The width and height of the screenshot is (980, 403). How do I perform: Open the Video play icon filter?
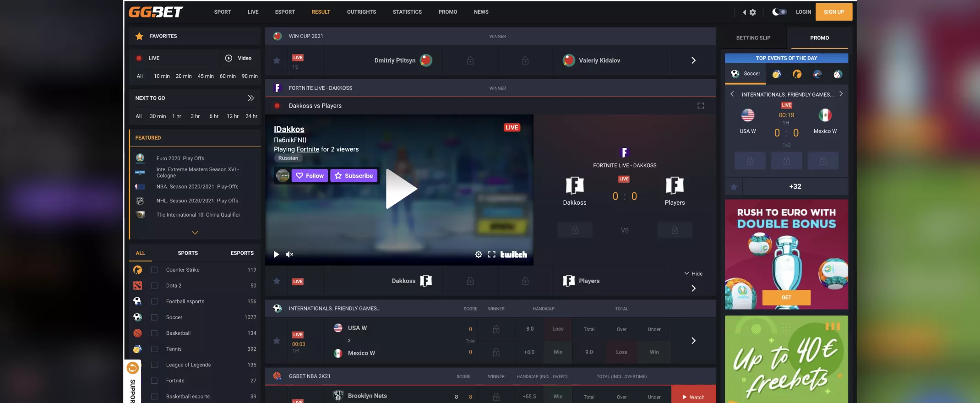point(229,58)
